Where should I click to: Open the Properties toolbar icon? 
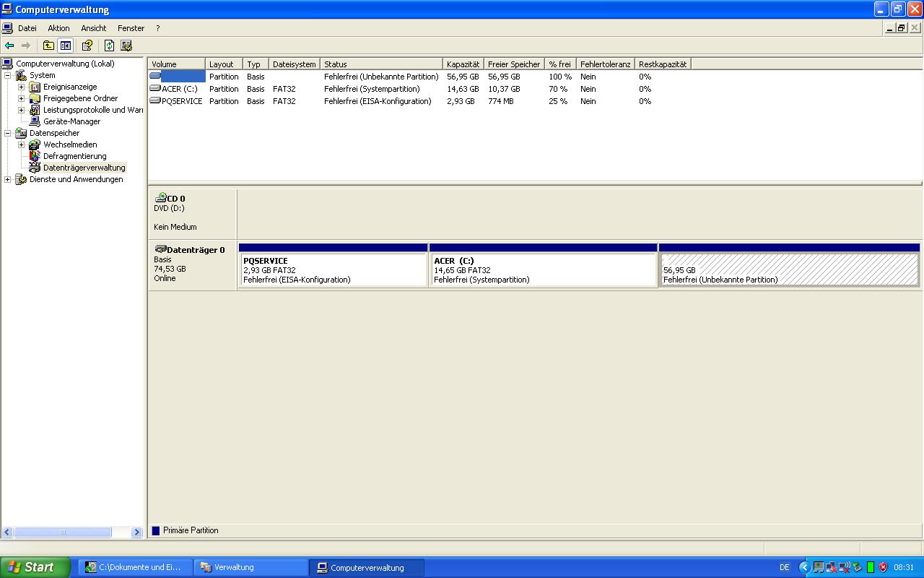click(87, 46)
